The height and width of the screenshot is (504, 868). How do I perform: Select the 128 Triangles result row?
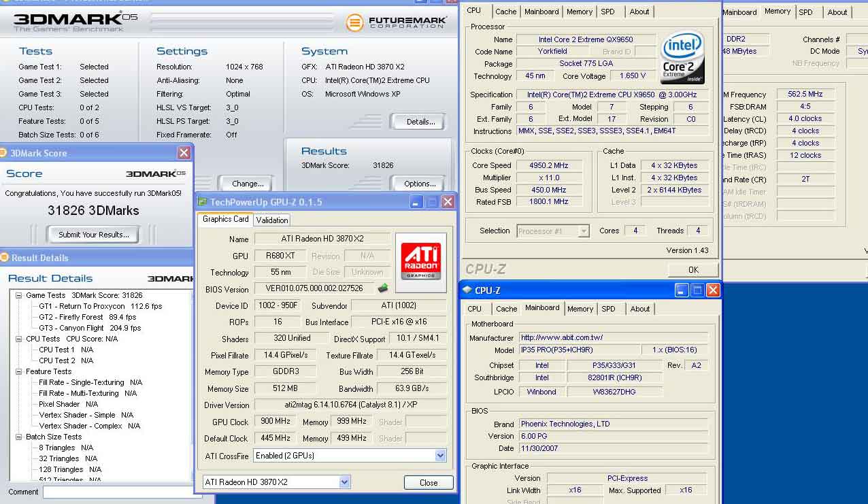coord(70,469)
